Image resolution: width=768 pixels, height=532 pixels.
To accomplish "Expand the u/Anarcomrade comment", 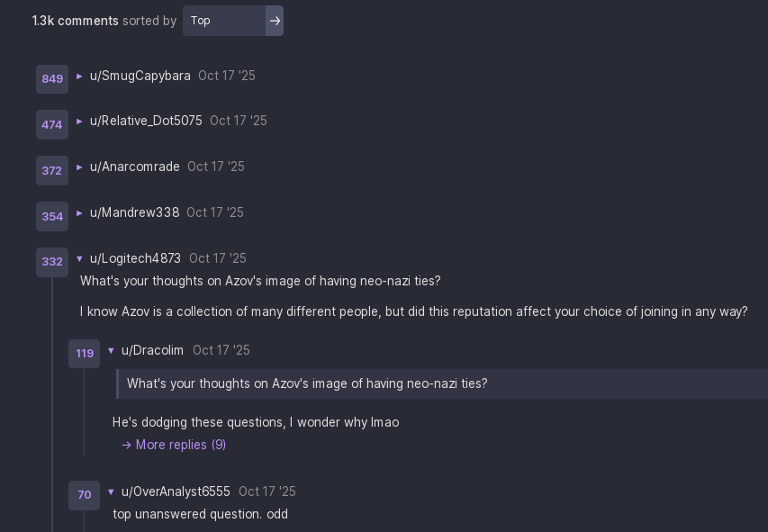I will tap(79, 167).
